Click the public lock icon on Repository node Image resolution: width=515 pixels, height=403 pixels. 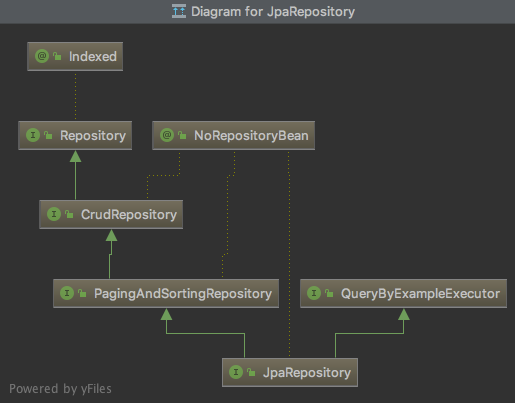[x=48, y=135]
